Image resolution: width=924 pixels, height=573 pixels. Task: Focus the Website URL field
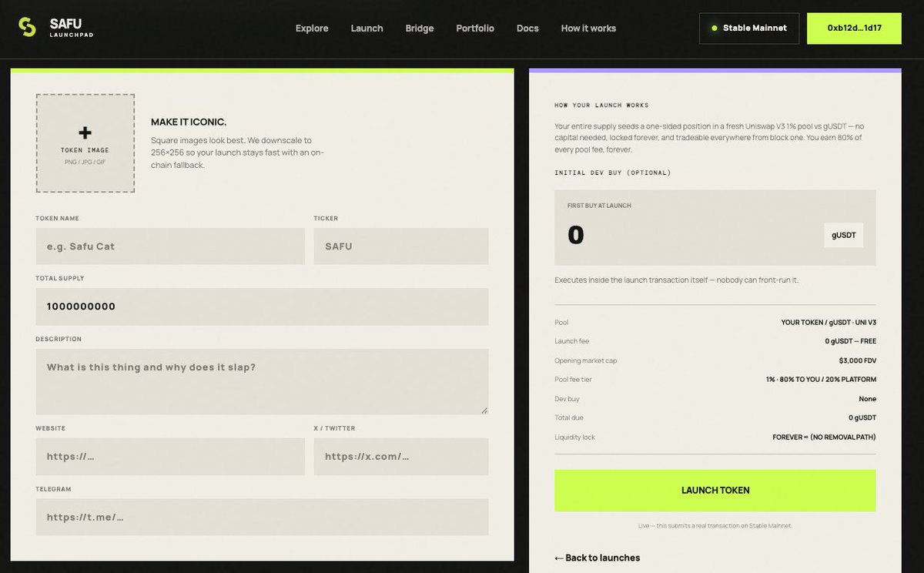point(170,457)
